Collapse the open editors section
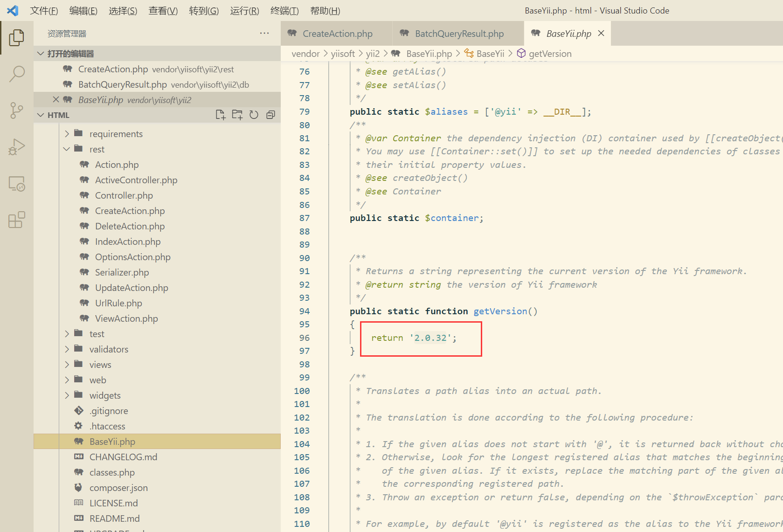The image size is (783, 532). [x=41, y=54]
